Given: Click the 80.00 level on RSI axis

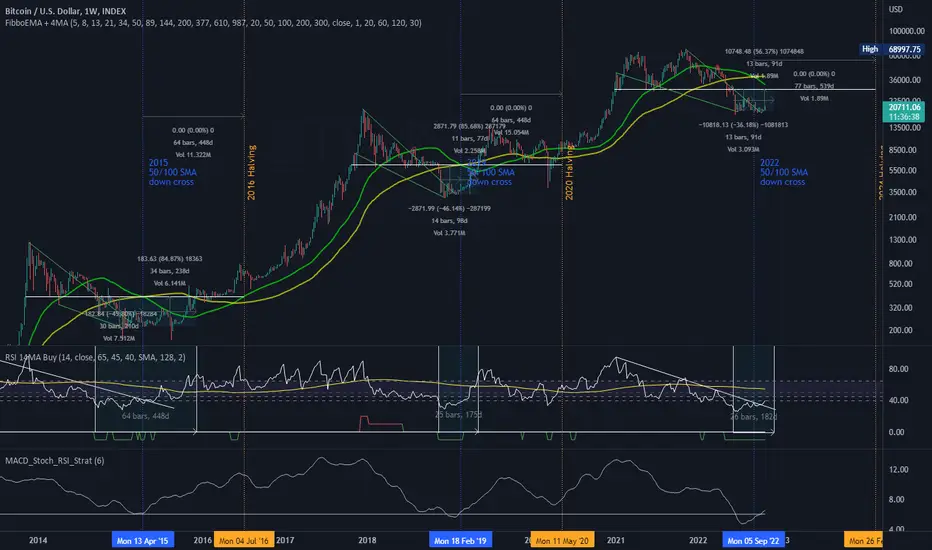Looking at the screenshot, I should pyautogui.click(x=898, y=369).
